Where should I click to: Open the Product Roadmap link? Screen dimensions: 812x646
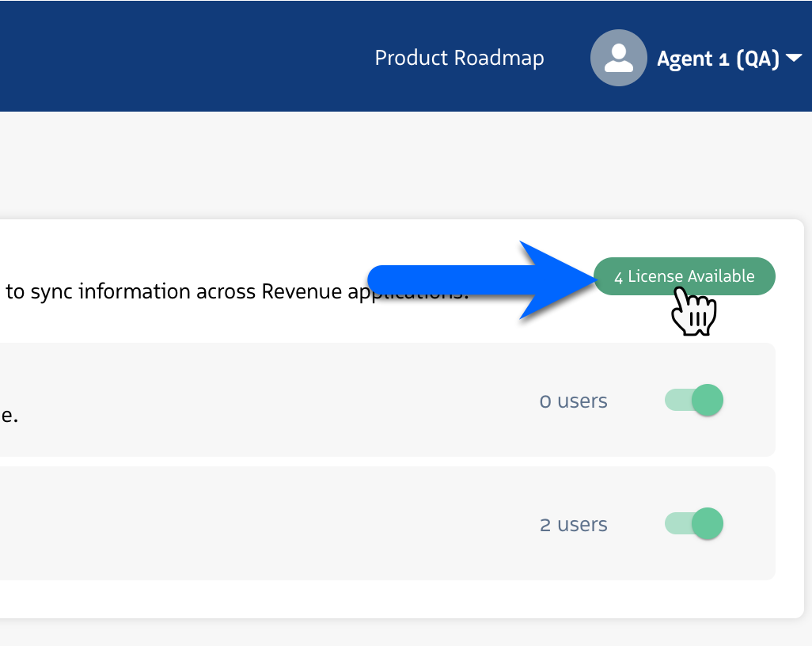pyautogui.click(x=459, y=59)
